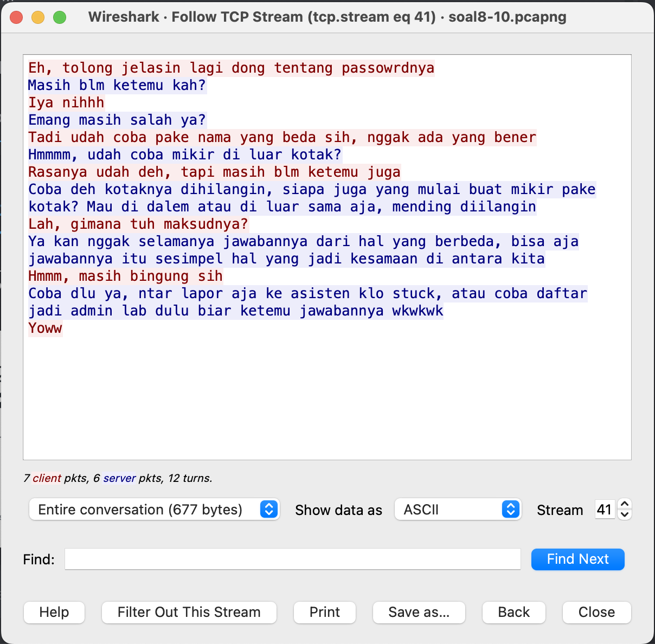The height and width of the screenshot is (644, 655).
Task: Click the Print button
Action: (x=324, y=612)
